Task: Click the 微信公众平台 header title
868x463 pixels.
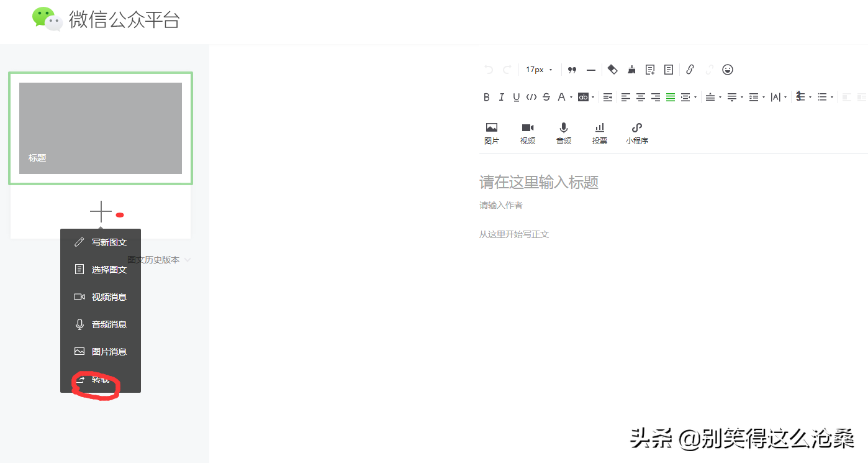Action: click(x=124, y=20)
